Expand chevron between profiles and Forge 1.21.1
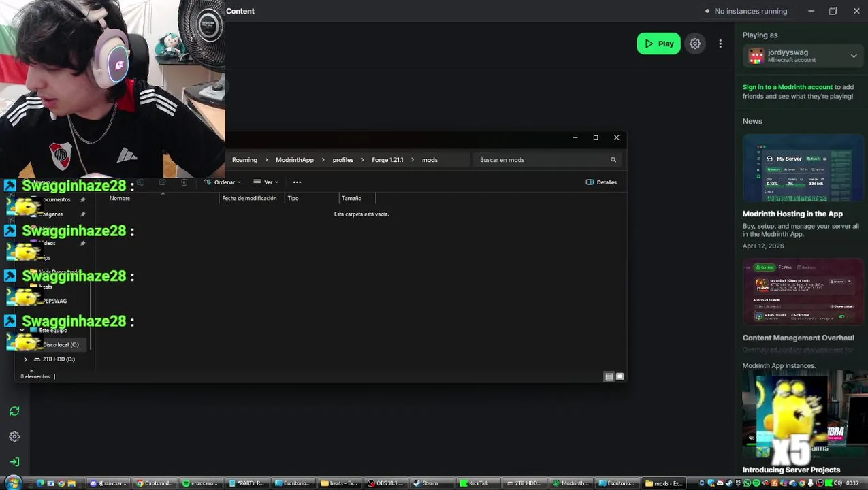Image resolution: width=868 pixels, height=490 pixels. pos(363,160)
